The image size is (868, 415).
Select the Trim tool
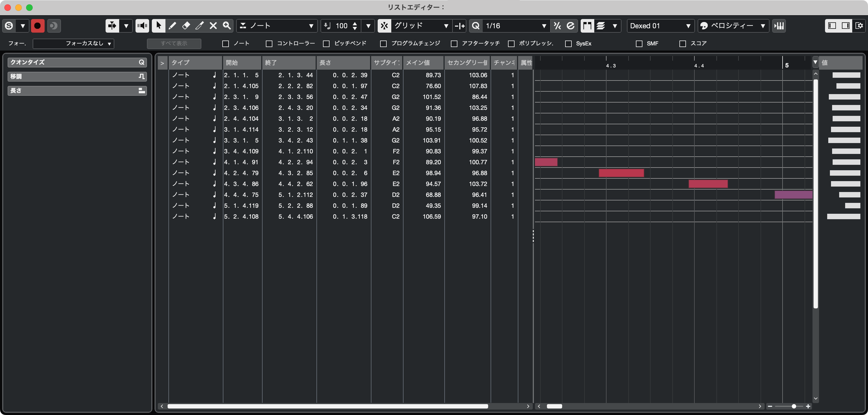coord(199,26)
